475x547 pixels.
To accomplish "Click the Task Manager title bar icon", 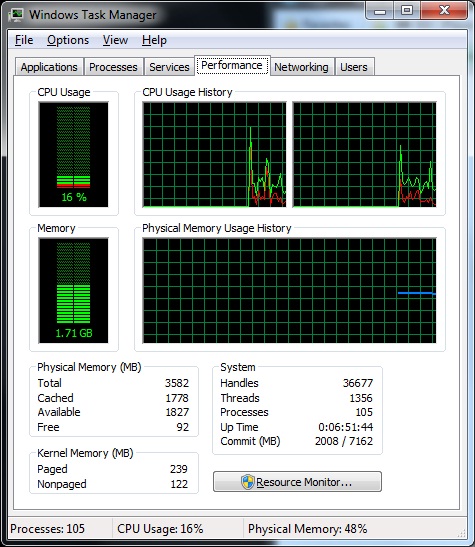I will [16, 15].
